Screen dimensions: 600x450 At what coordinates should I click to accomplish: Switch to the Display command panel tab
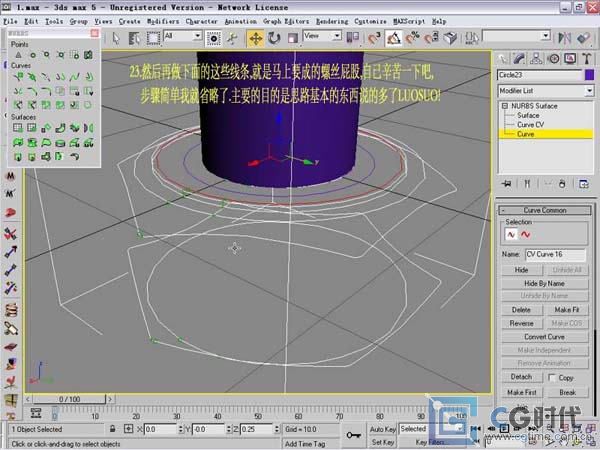click(x=570, y=59)
